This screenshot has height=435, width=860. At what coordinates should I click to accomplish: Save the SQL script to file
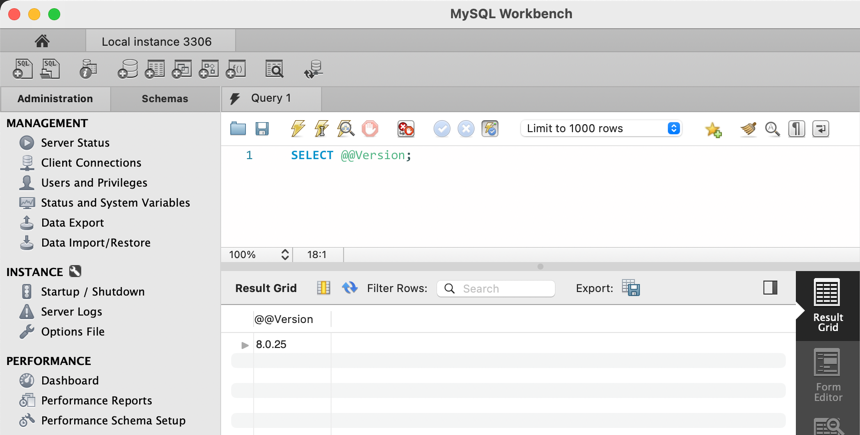(x=262, y=129)
